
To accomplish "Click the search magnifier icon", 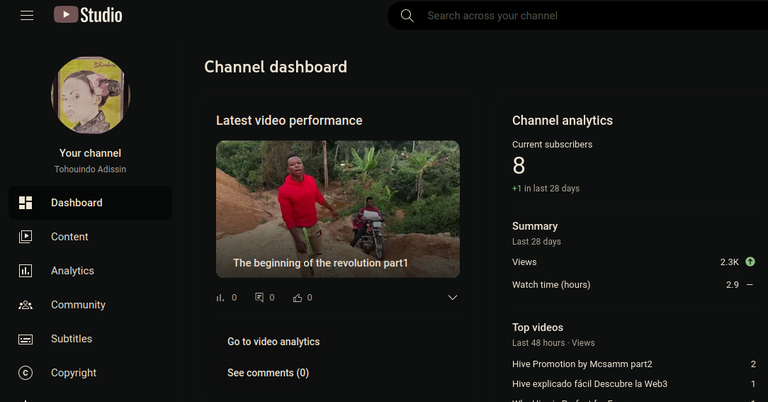I will (x=407, y=16).
